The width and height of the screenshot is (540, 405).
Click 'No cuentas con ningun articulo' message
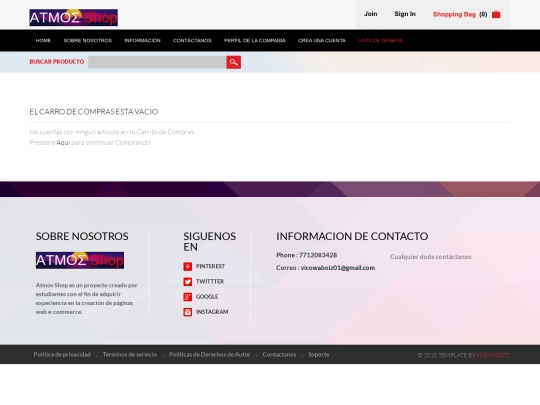(112, 132)
